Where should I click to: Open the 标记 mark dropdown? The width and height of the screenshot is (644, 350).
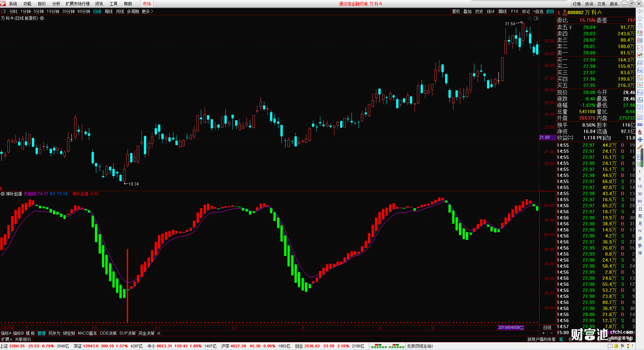pyautogui.click(x=526, y=11)
